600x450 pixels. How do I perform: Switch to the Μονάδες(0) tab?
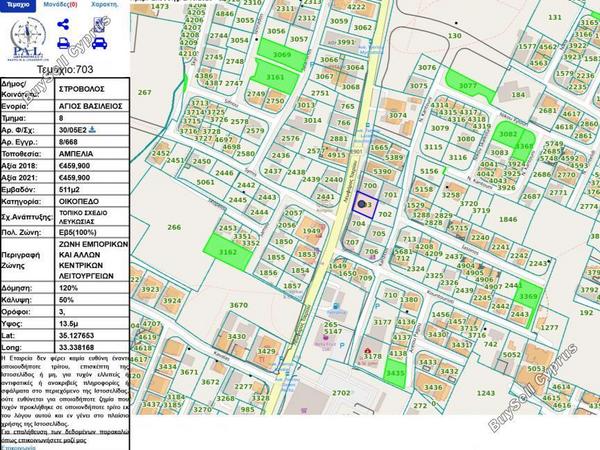coord(60,5)
